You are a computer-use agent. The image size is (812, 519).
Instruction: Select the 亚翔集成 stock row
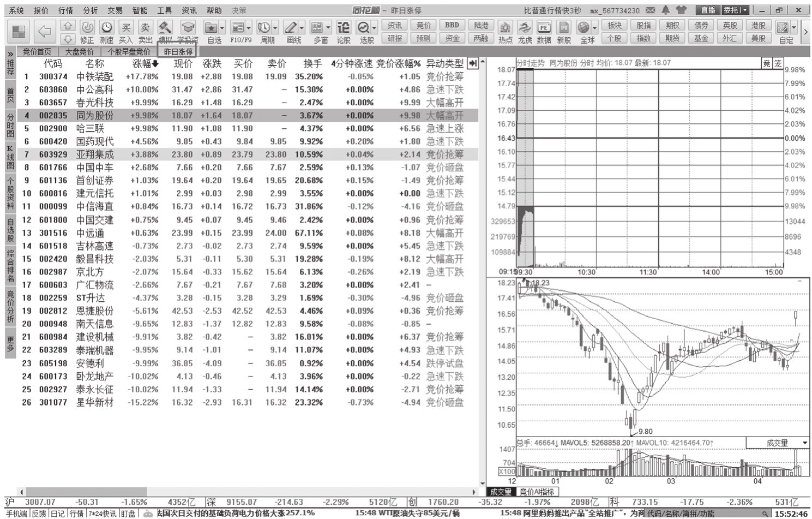[x=248, y=154]
